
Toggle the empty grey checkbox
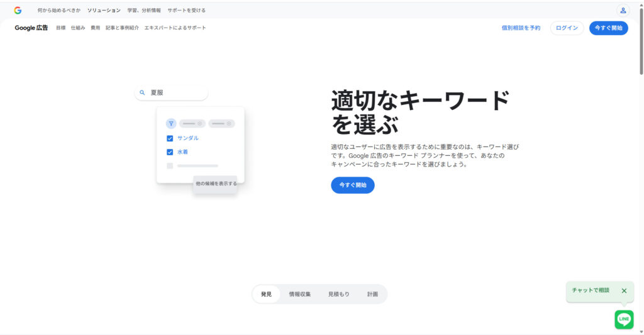point(170,166)
